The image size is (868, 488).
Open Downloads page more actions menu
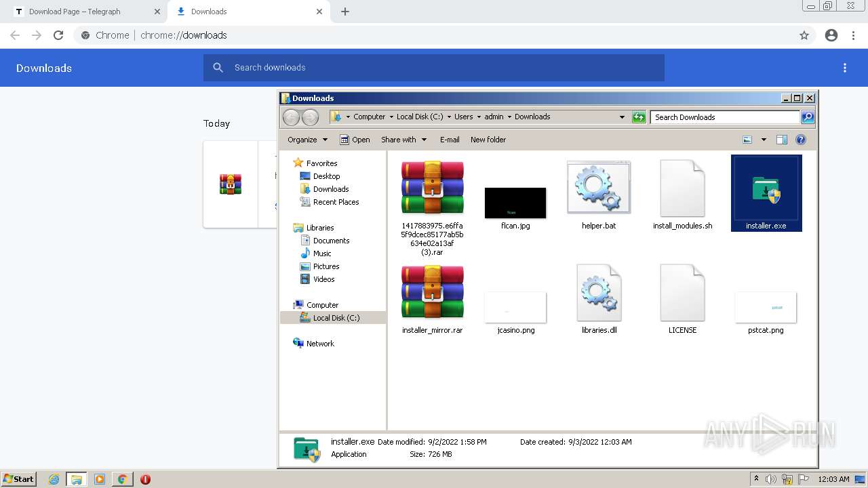click(x=845, y=68)
